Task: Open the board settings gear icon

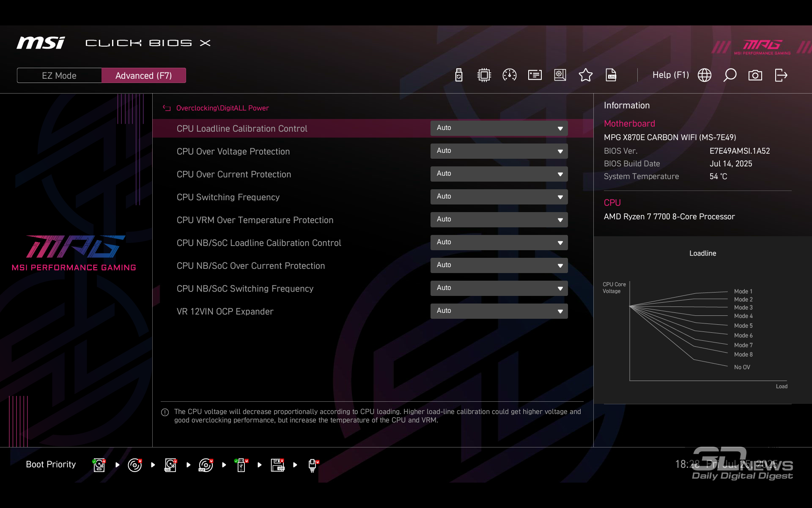Action: (560, 75)
